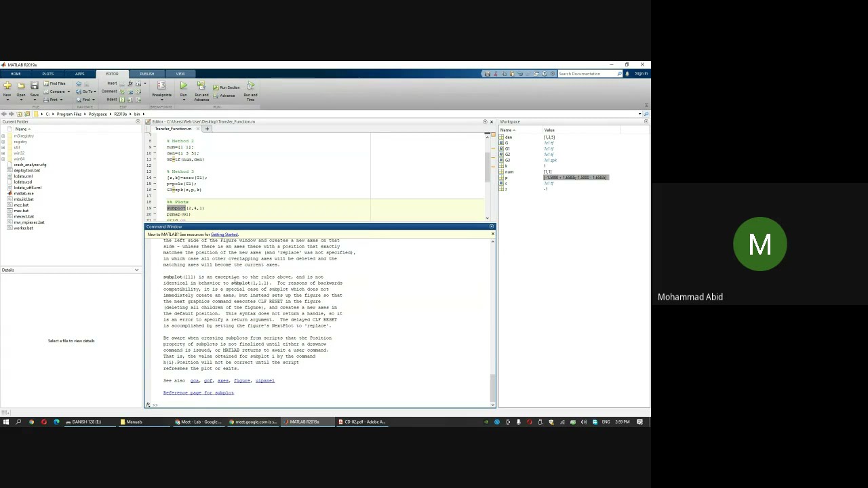Click Run Section
Image resolution: width=868 pixels, height=488 pixels.
(x=226, y=87)
